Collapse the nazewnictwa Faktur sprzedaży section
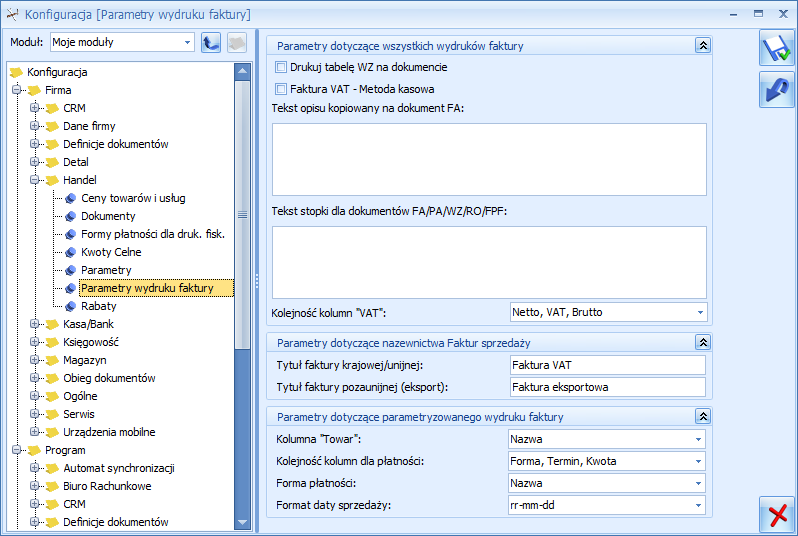 pyautogui.click(x=703, y=343)
